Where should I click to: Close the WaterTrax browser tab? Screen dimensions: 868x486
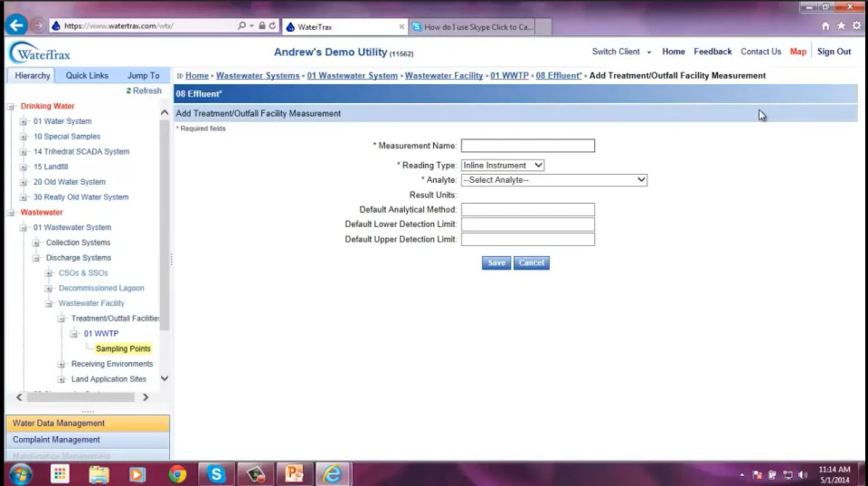click(x=401, y=26)
